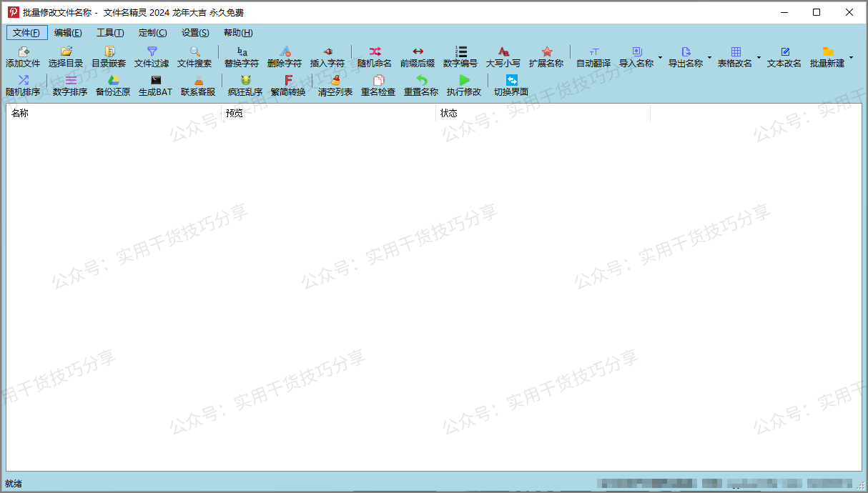Select the 插入字符 (Insert Characters) tool
This screenshot has width=868, height=493.
[327, 57]
